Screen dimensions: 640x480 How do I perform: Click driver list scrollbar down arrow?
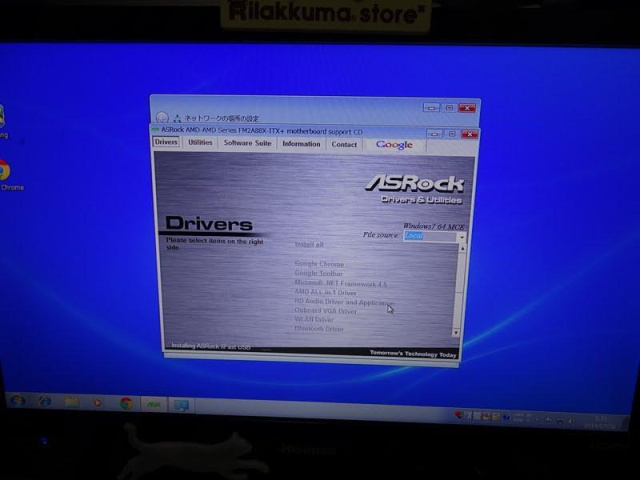tap(456, 333)
